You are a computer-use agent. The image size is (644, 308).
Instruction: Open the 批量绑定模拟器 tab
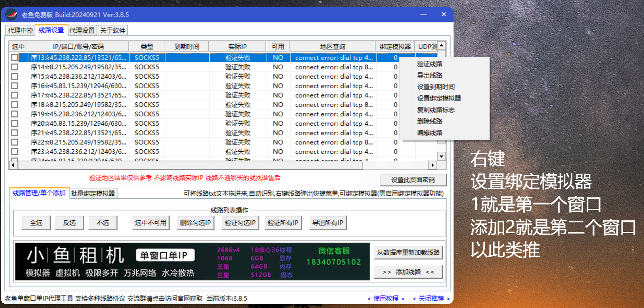coord(93,194)
